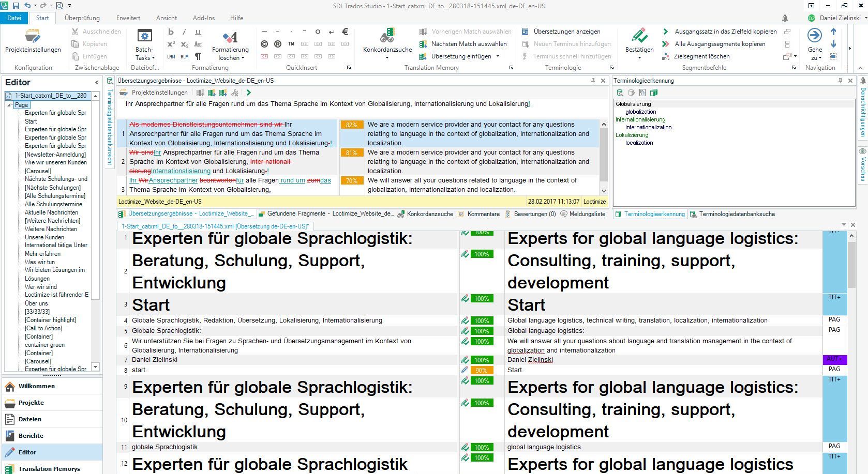Viewport: 868px width, 474px height.
Task: Select the 82% match result row
Action: click(357, 134)
